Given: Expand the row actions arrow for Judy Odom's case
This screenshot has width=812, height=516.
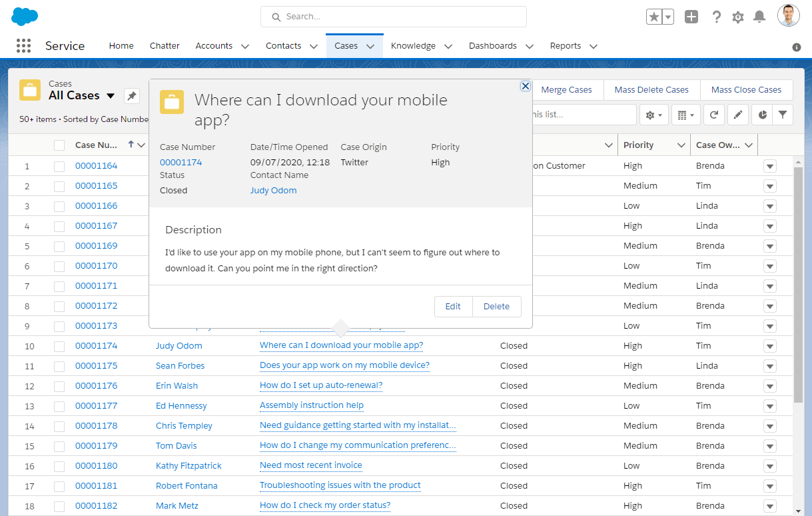Looking at the screenshot, I should (x=769, y=345).
